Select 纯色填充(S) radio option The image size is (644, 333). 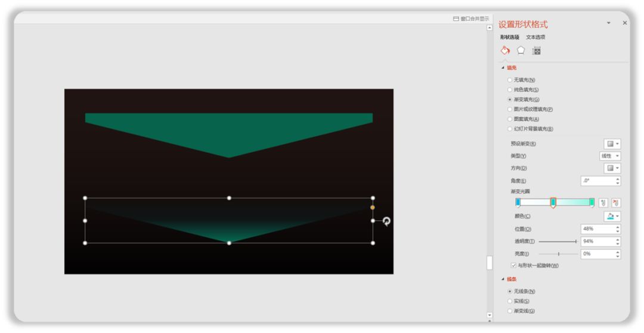tap(523, 90)
